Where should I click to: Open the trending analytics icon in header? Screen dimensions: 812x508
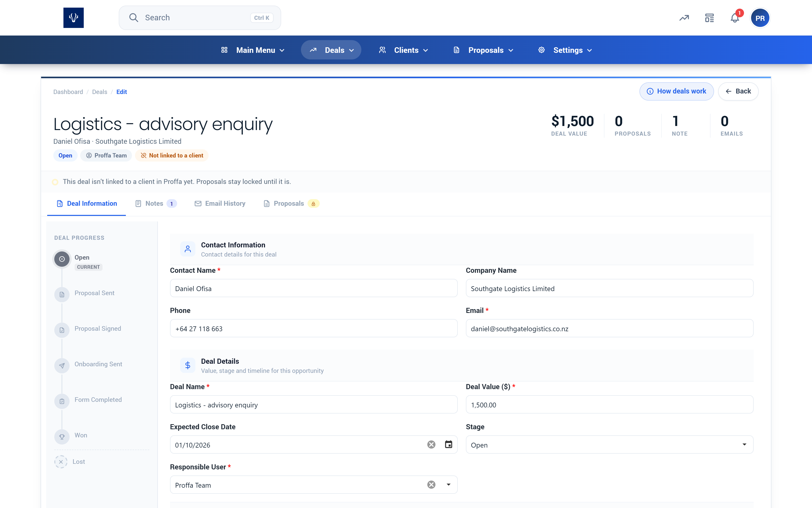tap(684, 18)
